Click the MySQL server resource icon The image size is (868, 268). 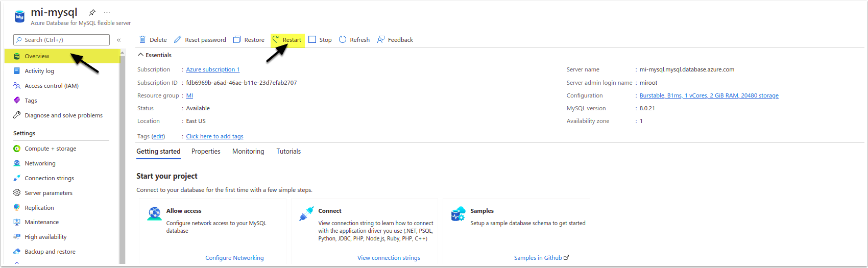[19, 16]
